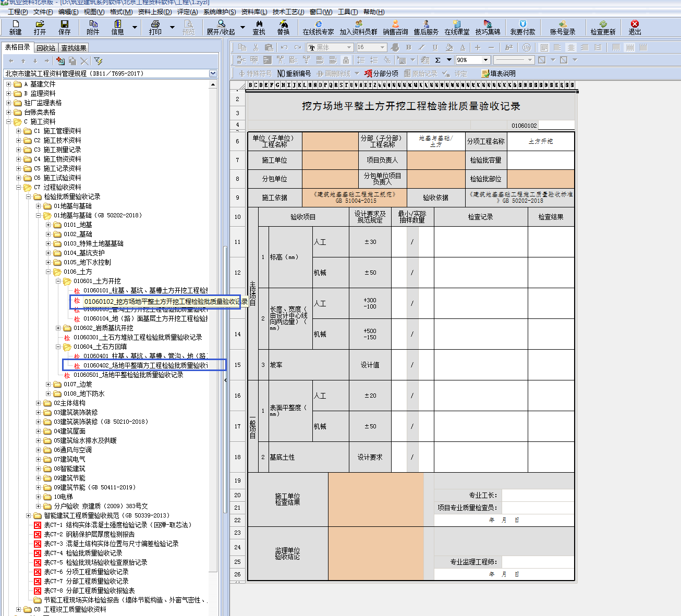Click the Sigma sum icon
Viewport: 681px width, 616px height.
tap(438, 60)
